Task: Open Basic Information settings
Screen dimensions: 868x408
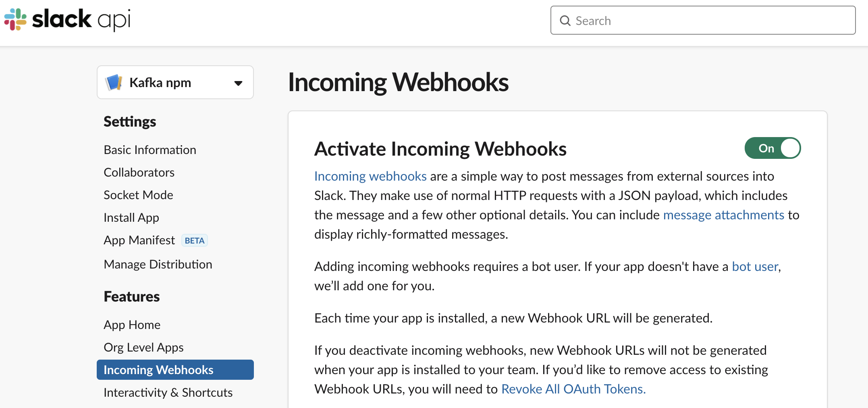Action: (150, 150)
